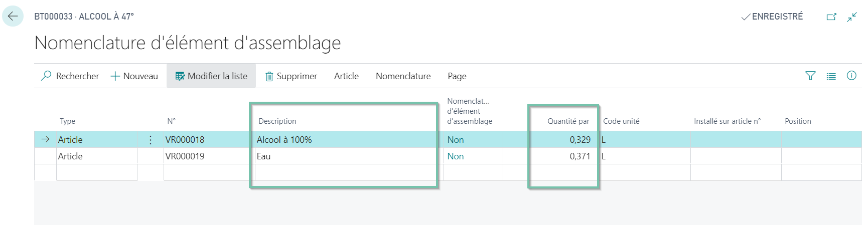
Task: Click Type cell of VR000019 row
Action: tap(97, 156)
